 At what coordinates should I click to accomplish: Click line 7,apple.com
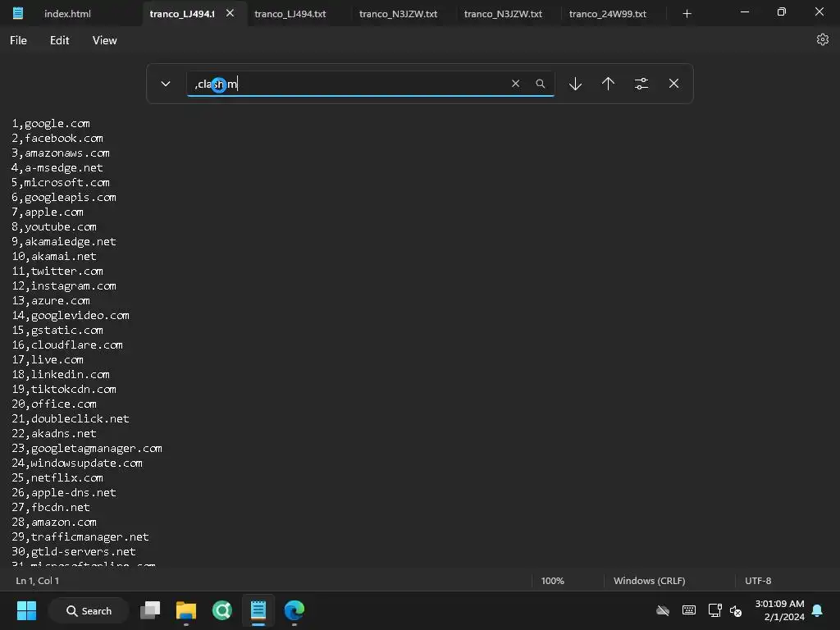click(48, 212)
